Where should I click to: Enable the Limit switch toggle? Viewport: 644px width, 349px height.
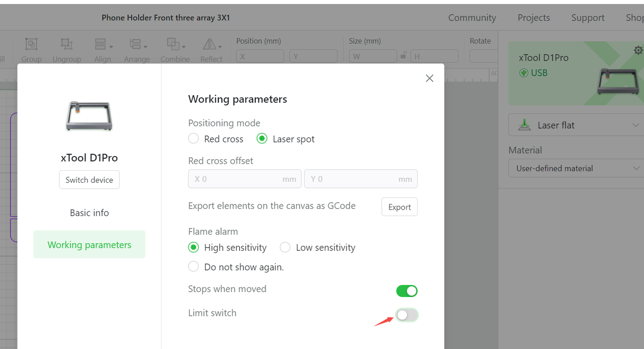point(407,315)
